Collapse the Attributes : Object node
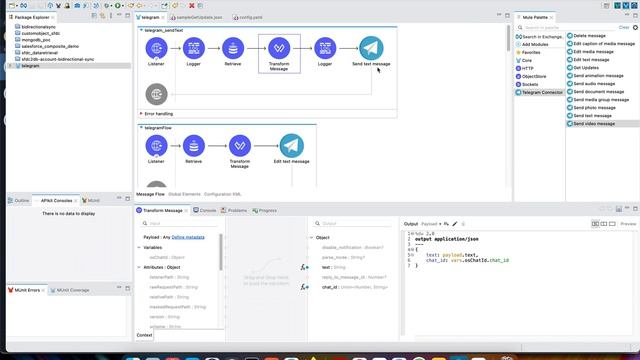This screenshot has width=640, height=360. [x=139, y=267]
